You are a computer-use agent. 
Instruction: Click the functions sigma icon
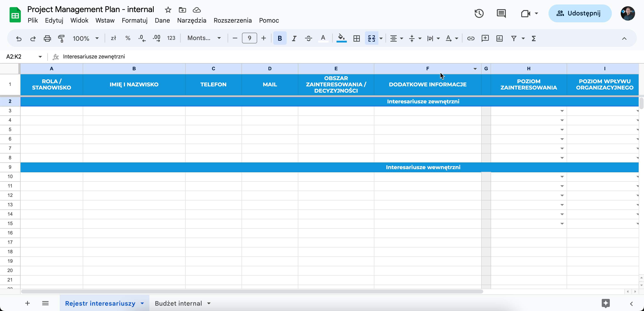tap(534, 38)
